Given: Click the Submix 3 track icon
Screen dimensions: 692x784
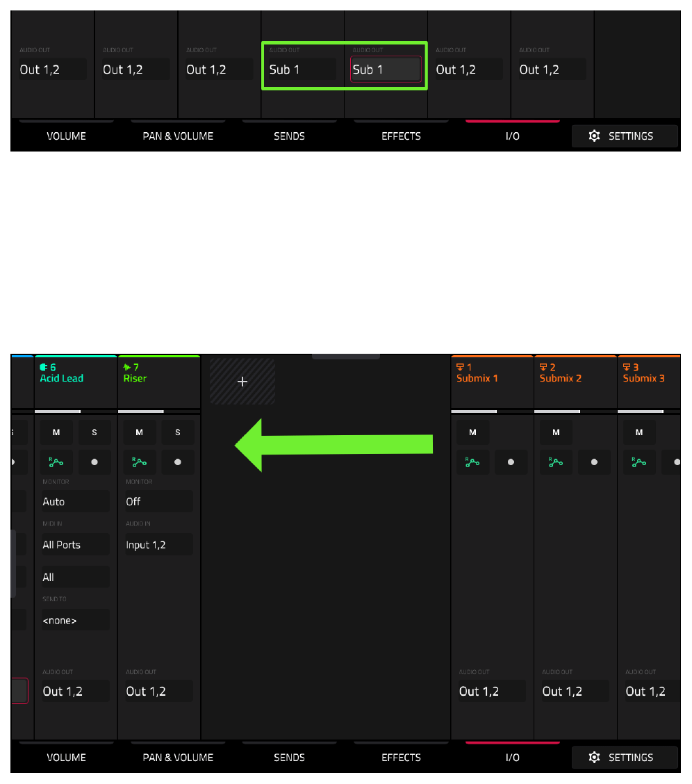Looking at the screenshot, I should (627, 367).
